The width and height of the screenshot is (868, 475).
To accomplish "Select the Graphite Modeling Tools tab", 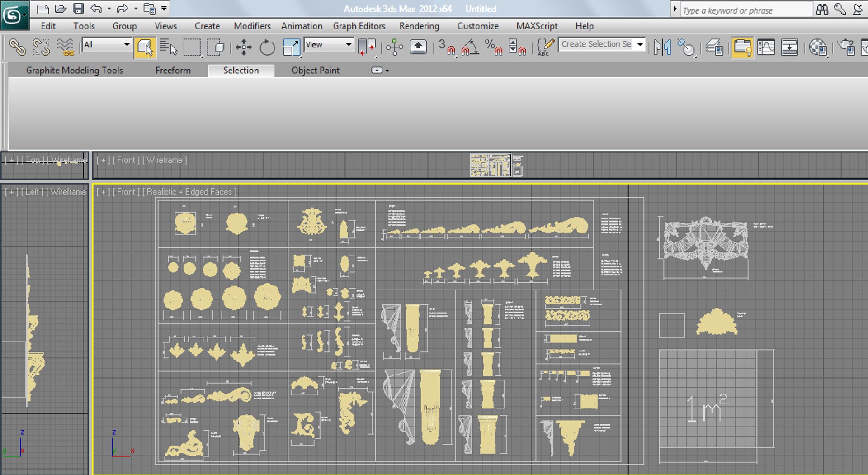I will (x=74, y=70).
